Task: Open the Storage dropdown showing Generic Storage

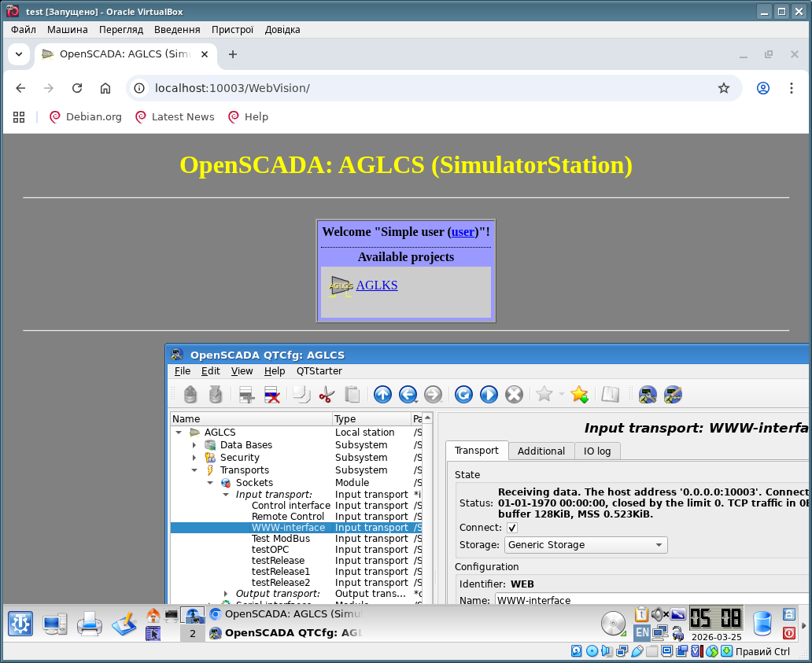Action: pyautogui.click(x=585, y=545)
